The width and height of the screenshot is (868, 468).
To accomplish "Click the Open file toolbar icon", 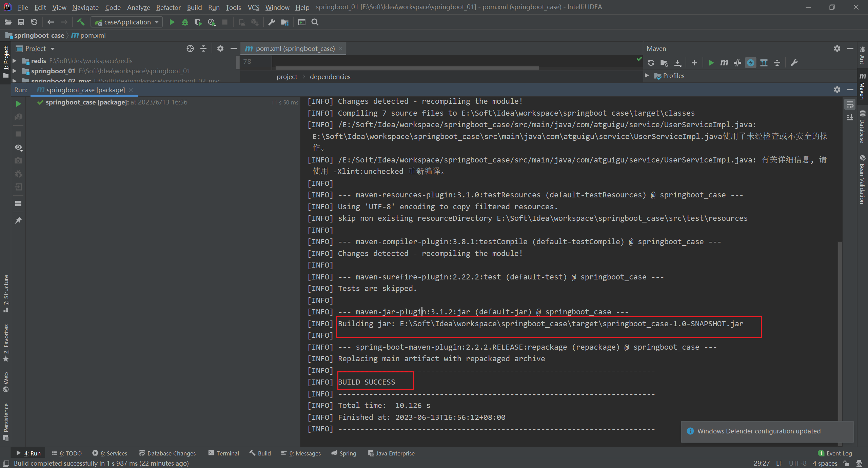I will (8, 22).
